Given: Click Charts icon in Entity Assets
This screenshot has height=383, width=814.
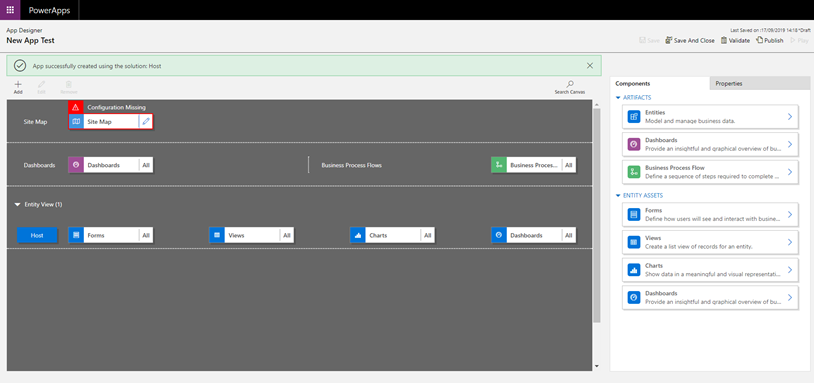Looking at the screenshot, I should click(x=633, y=269).
